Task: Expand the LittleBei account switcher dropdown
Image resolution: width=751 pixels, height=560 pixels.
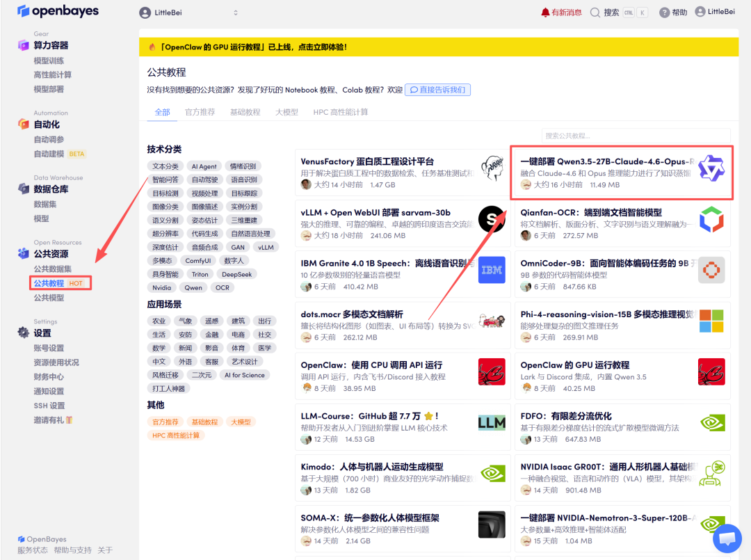Action: 236,13
